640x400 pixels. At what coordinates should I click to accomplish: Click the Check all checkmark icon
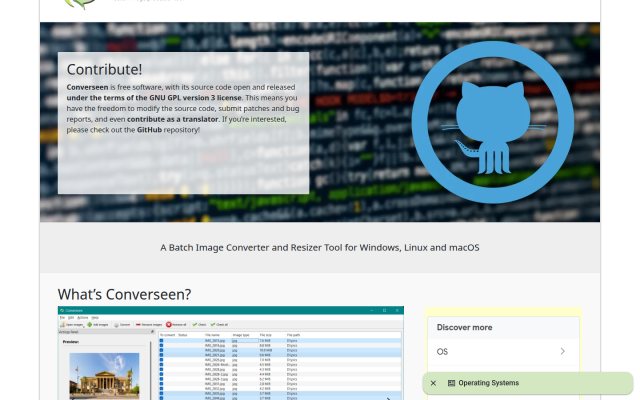coord(213,325)
